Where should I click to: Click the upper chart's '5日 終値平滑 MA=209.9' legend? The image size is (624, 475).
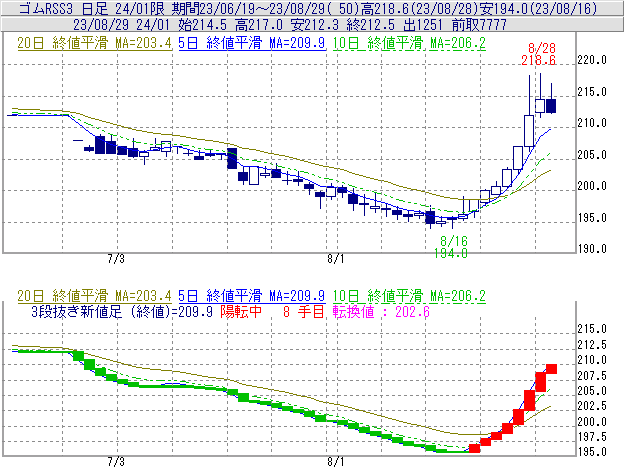tap(252, 43)
